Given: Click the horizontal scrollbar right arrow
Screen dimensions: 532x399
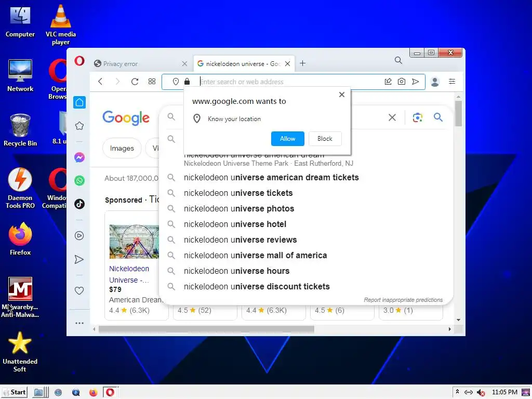Looking at the screenshot, I should click(449, 329).
